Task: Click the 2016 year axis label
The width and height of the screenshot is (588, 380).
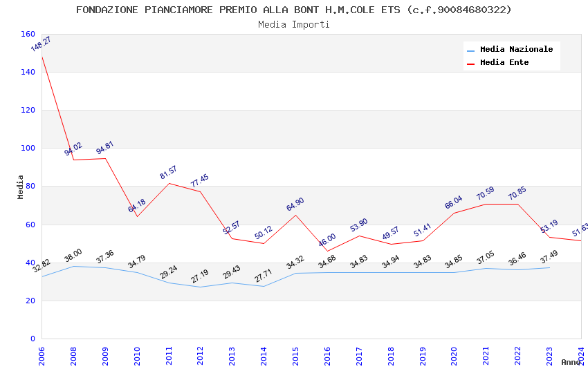Action: click(327, 356)
